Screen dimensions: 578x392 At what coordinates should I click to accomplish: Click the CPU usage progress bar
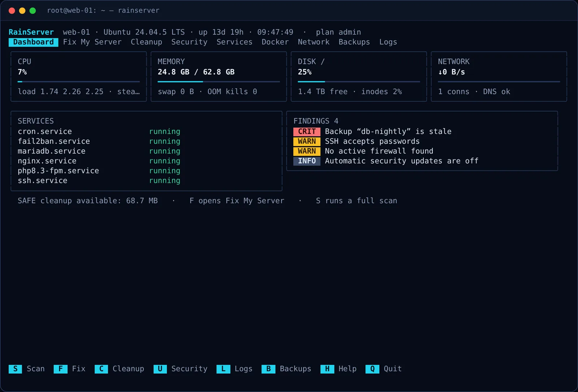pyautogui.click(x=79, y=82)
